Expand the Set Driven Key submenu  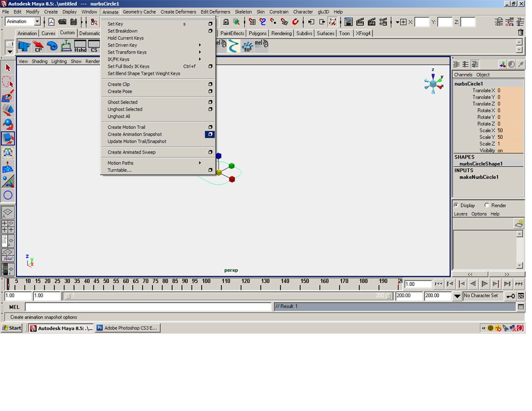tap(200, 45)
